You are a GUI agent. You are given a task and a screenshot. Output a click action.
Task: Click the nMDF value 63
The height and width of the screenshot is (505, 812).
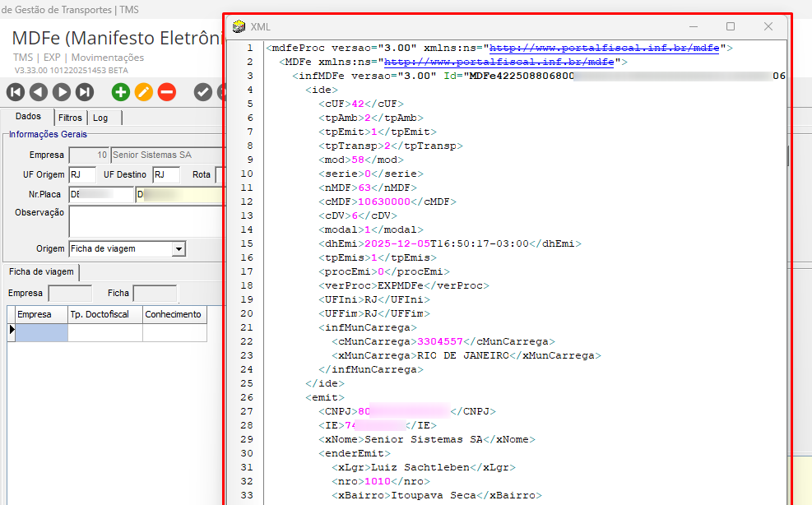point(364,188)
